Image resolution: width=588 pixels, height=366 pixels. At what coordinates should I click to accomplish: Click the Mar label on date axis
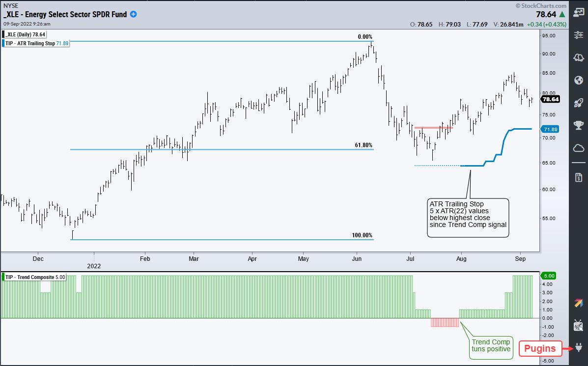pos(194,259)
